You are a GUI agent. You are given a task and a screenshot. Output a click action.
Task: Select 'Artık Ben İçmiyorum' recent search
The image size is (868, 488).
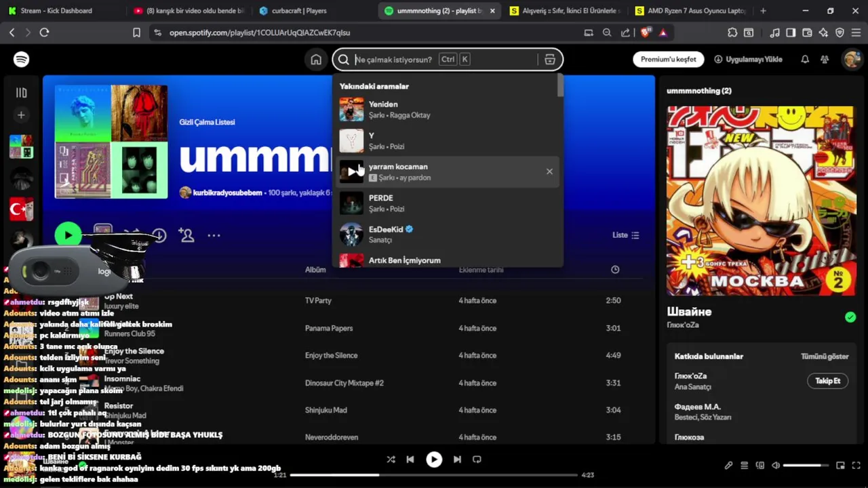click(448, 260)
